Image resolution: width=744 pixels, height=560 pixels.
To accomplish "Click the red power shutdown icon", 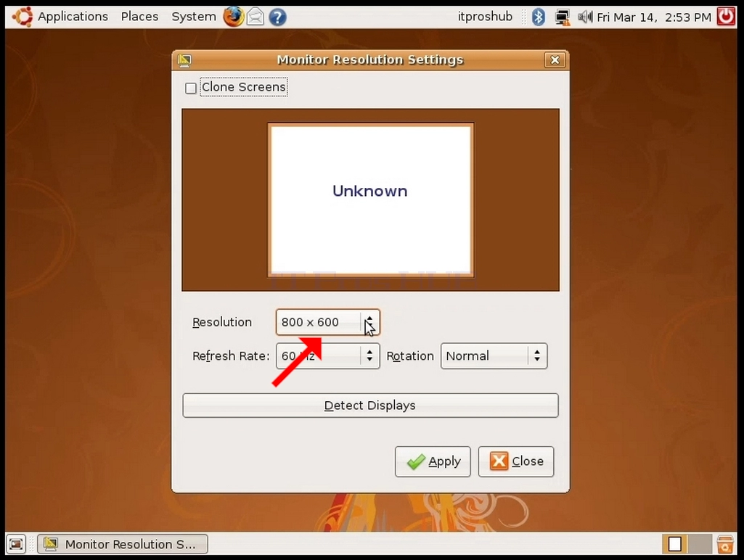I will pos(726,17).
